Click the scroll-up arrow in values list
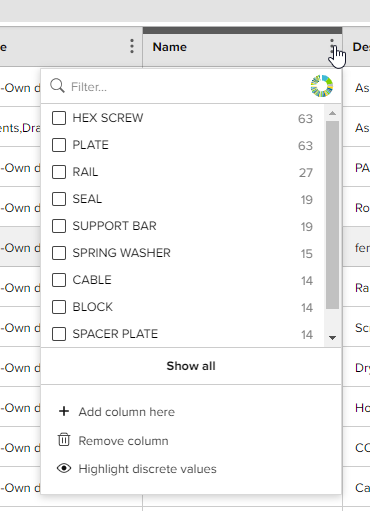Viewport: 370px width, 511px height. (x=332, y=113)
